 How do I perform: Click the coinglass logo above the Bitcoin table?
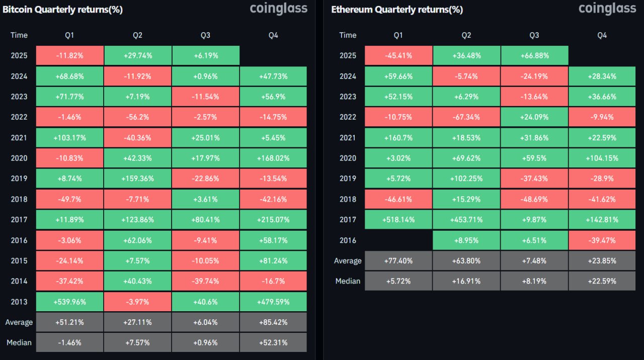pyautogui.click(x=278, y=9)
